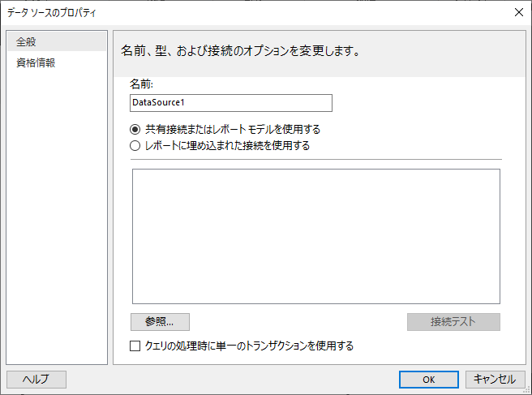
Task: Dismiss the dialog with キャンセル
Action: point(495,379)
